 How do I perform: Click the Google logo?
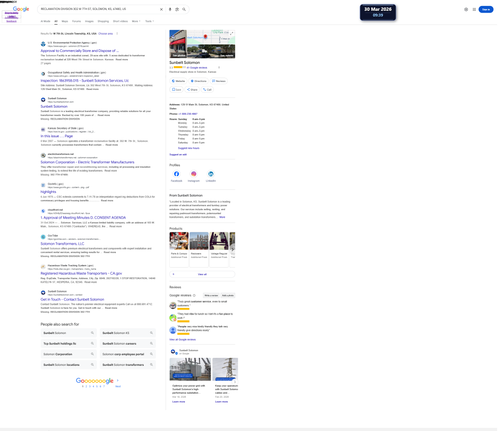[21, 9]
